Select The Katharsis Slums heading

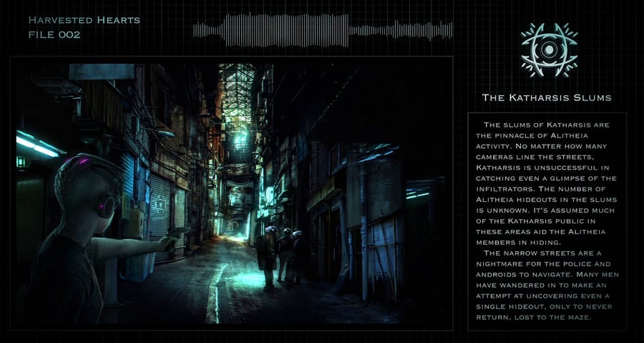coord(547,97)
